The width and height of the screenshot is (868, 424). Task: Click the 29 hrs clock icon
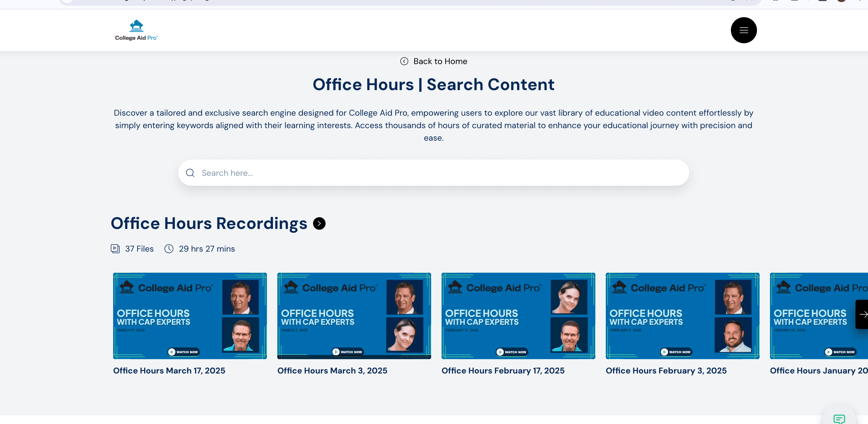tap(169, 248)
